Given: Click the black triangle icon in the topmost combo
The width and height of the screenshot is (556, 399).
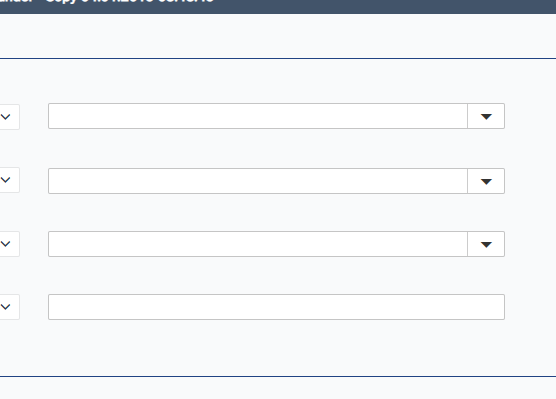Looking at the screenshot, I should point(486,117).
